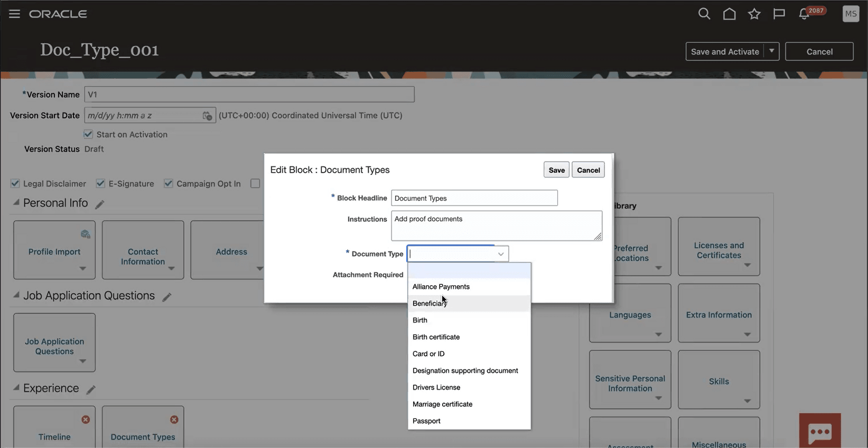
Task: Select Passport document type
Action: [x=469, y=421]
